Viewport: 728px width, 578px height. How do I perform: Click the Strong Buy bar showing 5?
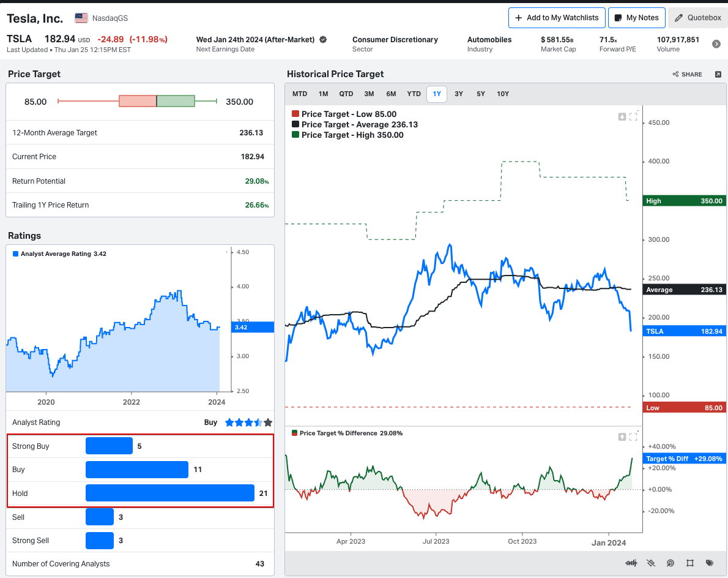(109, 446)
